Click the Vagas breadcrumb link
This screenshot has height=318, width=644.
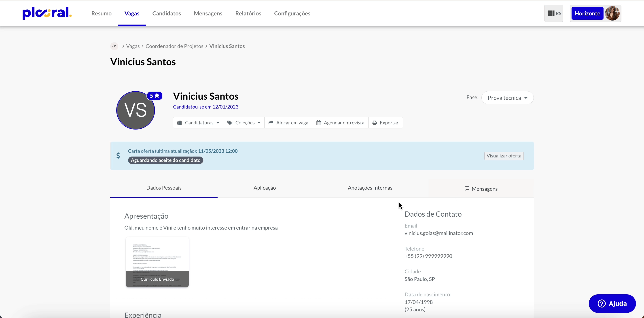coord(133,46)
